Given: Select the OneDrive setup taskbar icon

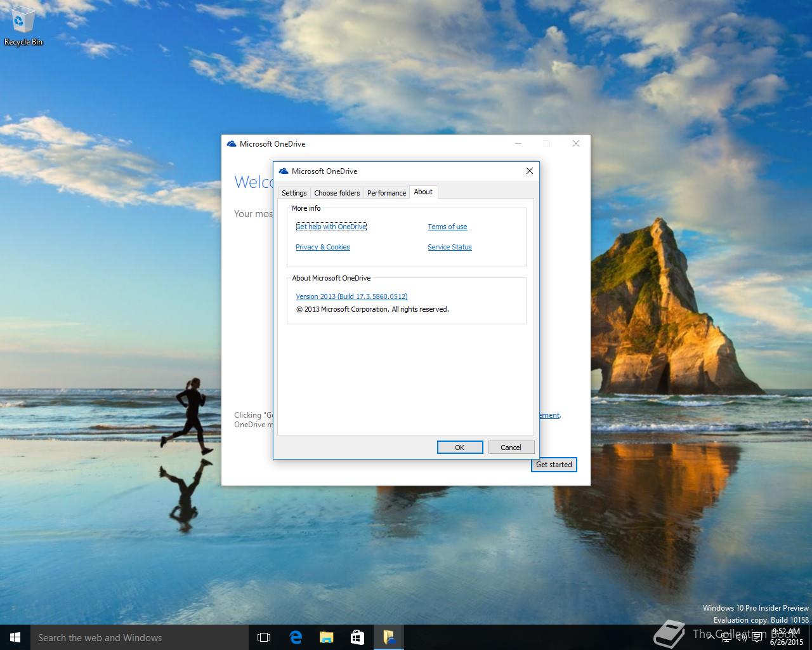Looking at the screenshot, I should click(x=389, y=637).
